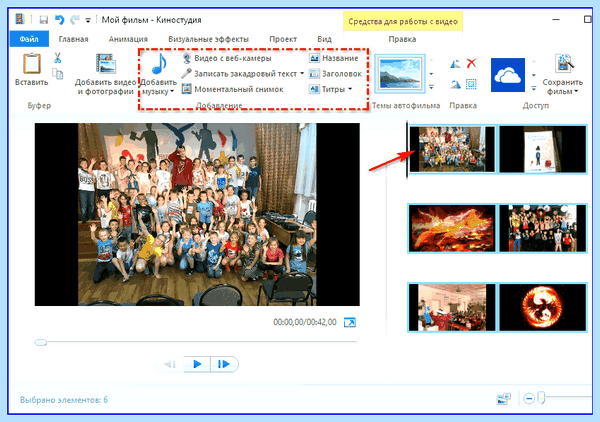Select the glowing phoenix circle clip
Image resolution: width=600 pixels, height=422 pixels.
coord(543,307)
